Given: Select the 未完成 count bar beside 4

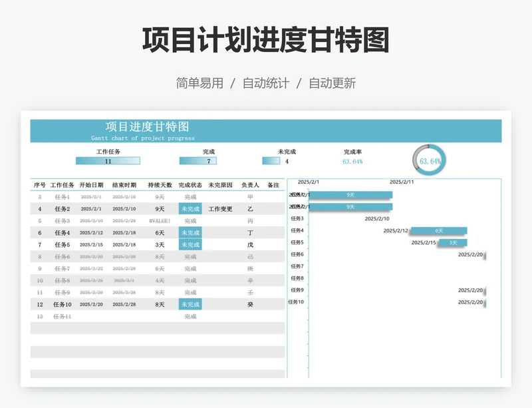Looking at the screenshot, I should pos(271,160).
